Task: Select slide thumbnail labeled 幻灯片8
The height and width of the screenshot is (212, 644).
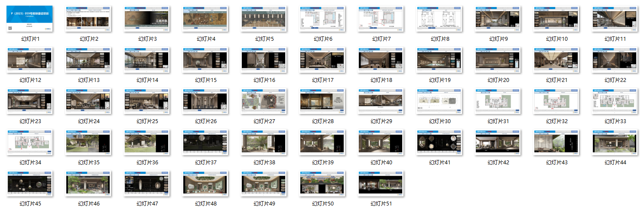Action: tap(439, 19)
